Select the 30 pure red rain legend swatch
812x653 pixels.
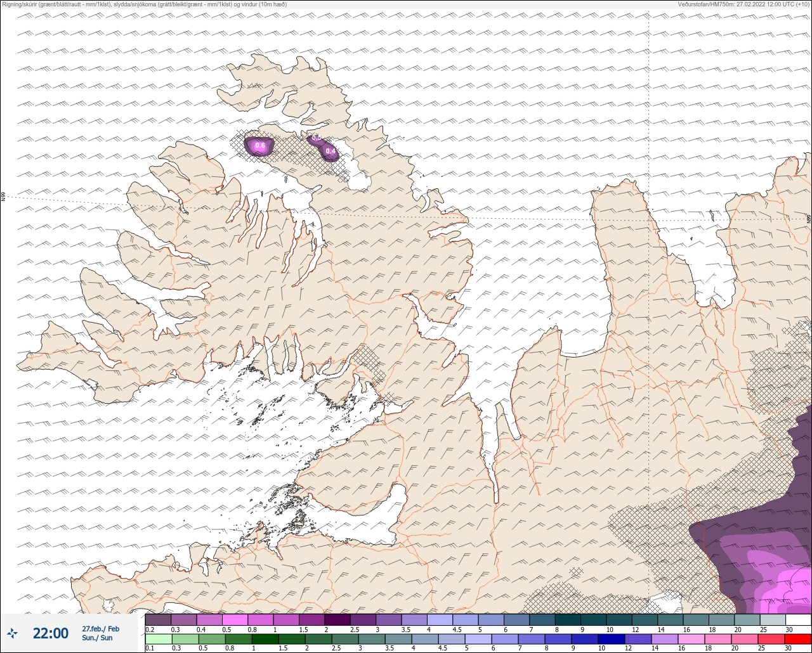coord(798,638)
